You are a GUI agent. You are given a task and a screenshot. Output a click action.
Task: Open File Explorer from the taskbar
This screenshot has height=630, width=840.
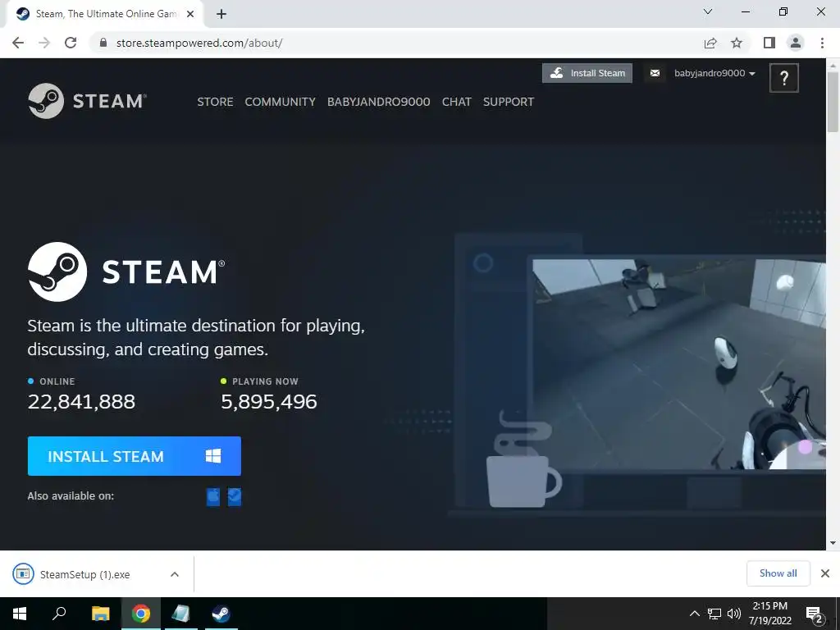(x=100, y=614)
